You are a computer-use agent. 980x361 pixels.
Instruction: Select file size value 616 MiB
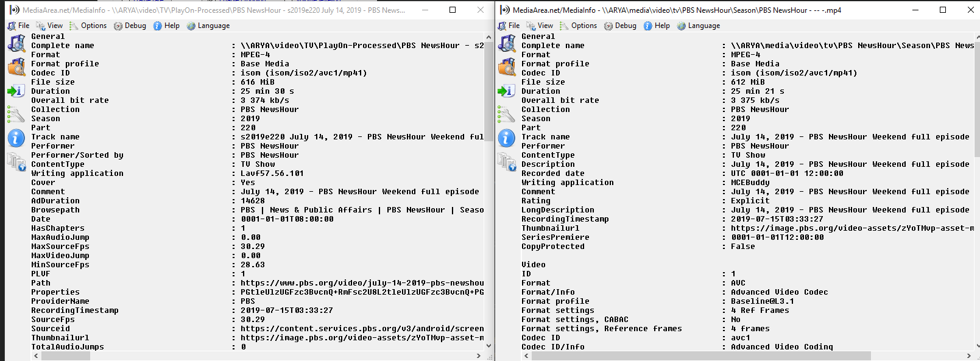coord(258,82)
